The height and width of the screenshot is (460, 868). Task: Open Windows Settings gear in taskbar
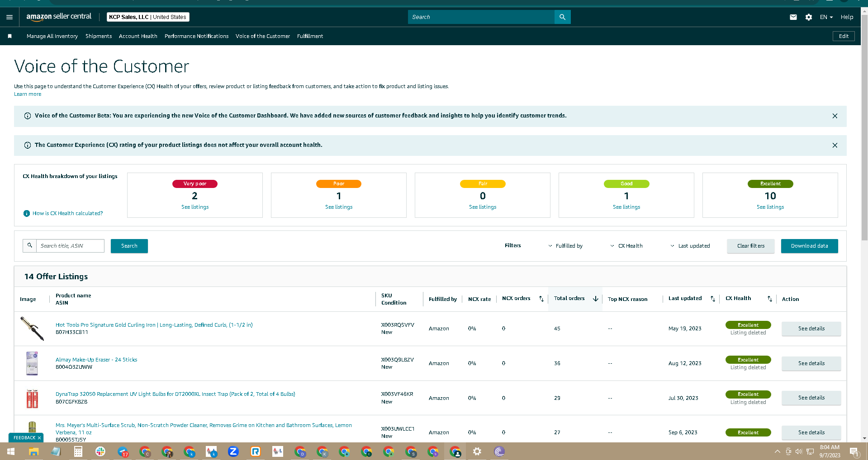click(x=477, y=451)
